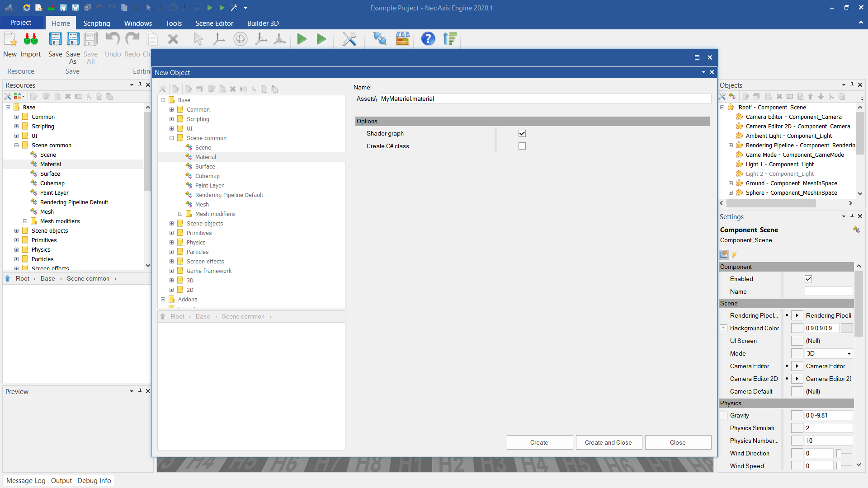868x488 pixels.
Task: Switch to the Scene Editor ribbon tab
Action: coord(214,23)
